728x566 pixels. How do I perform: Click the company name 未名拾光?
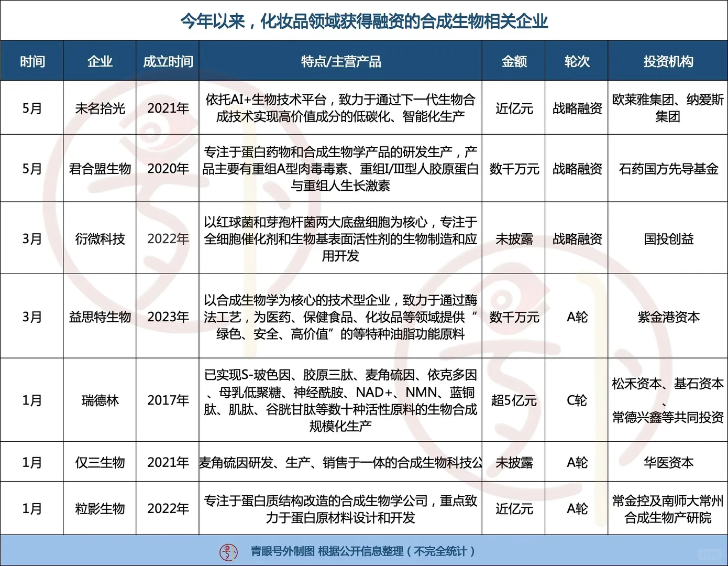pyautogui.click(x=100, y=107)
